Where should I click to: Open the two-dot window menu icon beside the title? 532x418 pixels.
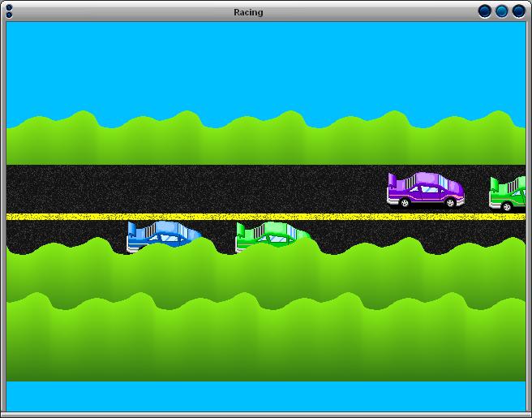coord(9,11)
